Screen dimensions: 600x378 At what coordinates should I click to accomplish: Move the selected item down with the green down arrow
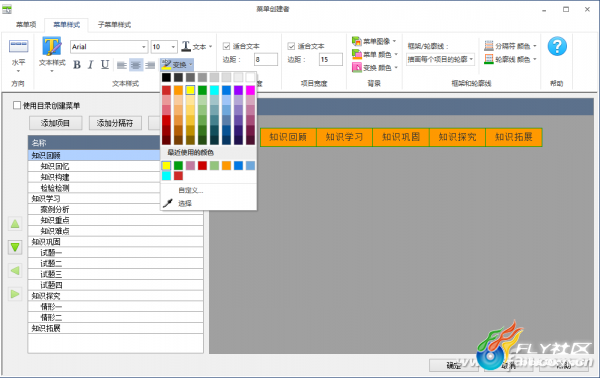pyautogui.click(x=15, y=247)
